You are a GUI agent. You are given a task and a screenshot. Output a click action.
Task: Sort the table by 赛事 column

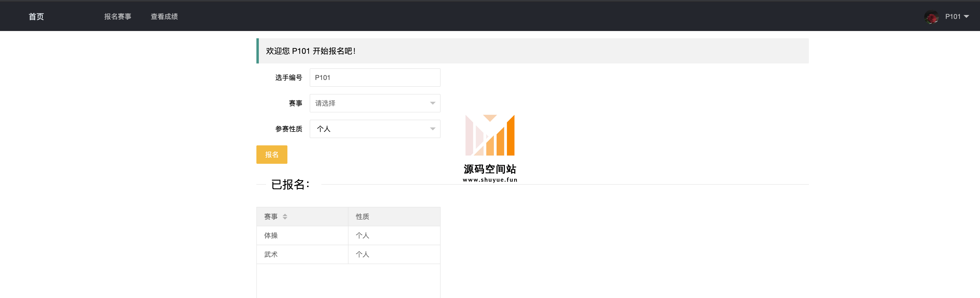[285, 217]
